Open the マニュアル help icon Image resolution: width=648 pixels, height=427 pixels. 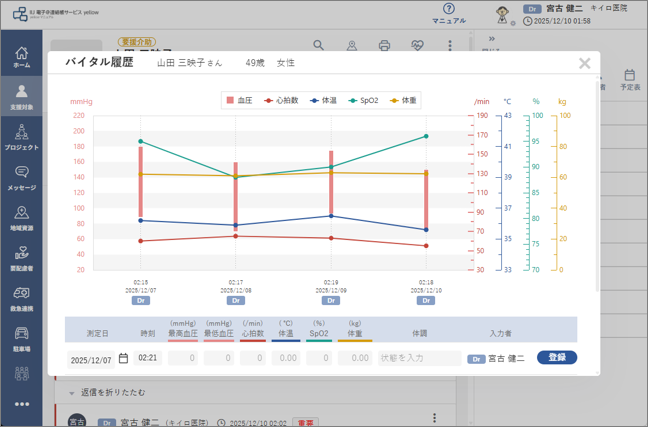(x=449, y=14)
